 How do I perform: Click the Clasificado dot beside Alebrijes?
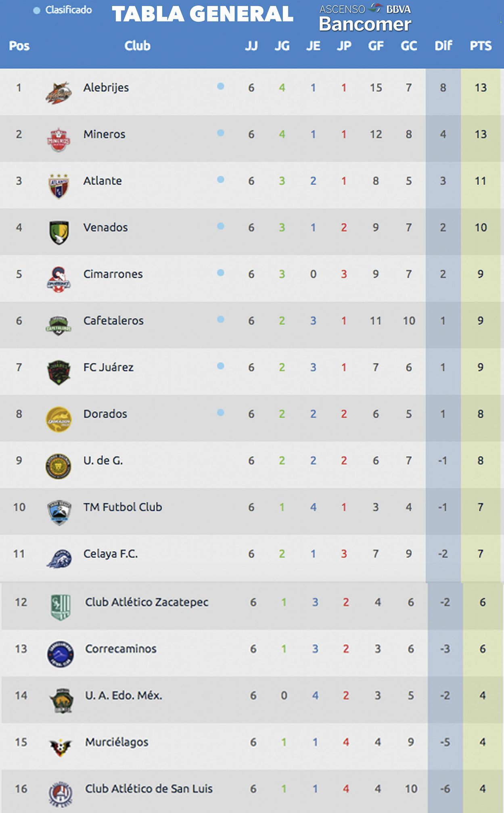221,86
